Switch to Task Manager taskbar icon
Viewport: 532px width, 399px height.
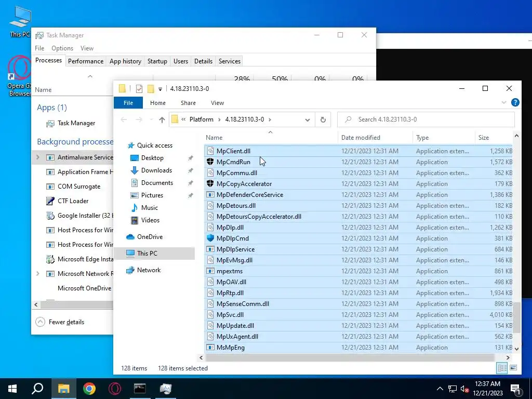point(166,389)
